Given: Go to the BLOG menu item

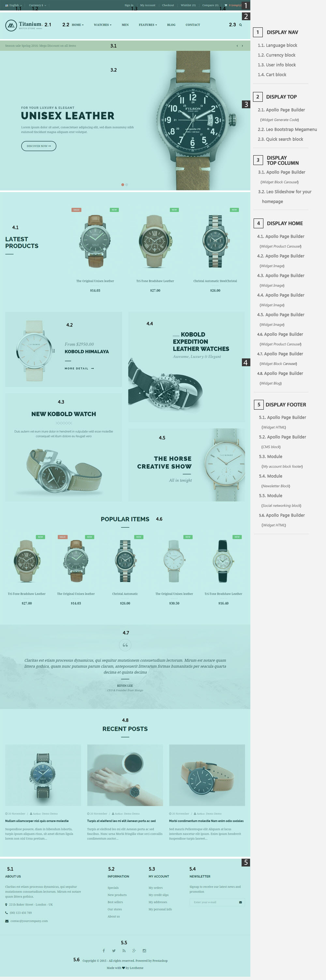Looking at the screenshot, I should coord(171,25).
